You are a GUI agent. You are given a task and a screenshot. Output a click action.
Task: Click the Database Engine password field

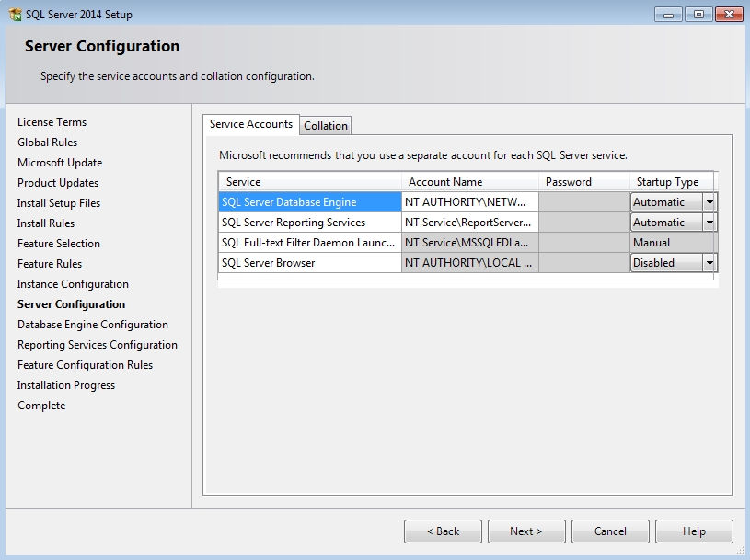point(583,202)
